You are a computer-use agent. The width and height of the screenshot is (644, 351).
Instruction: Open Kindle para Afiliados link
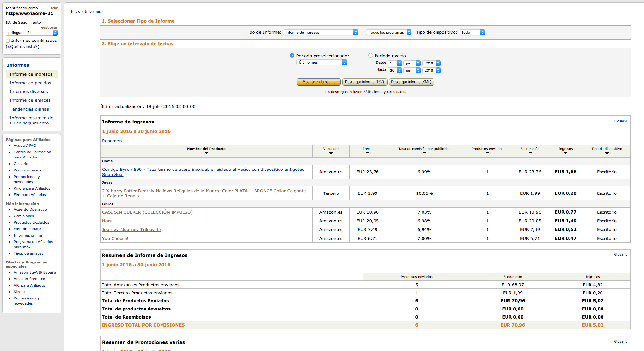(32, 188)
